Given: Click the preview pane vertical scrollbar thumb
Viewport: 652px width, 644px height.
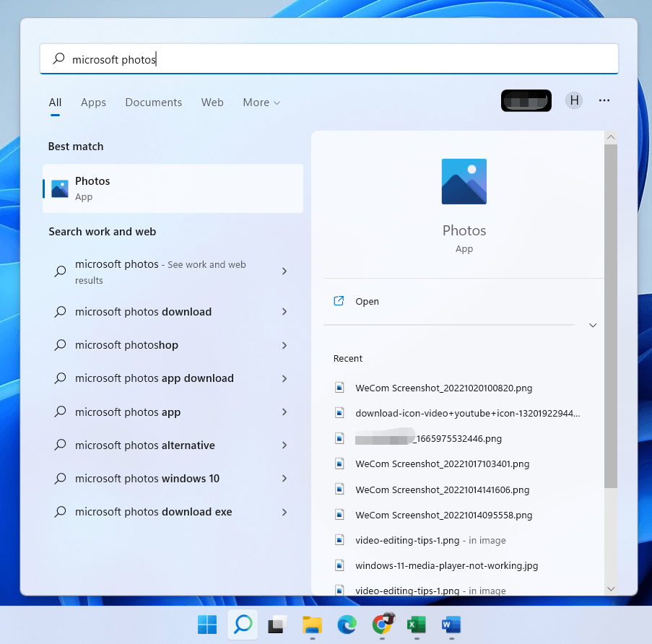Looking at the screenshot, I should click(x=611, y=316).
